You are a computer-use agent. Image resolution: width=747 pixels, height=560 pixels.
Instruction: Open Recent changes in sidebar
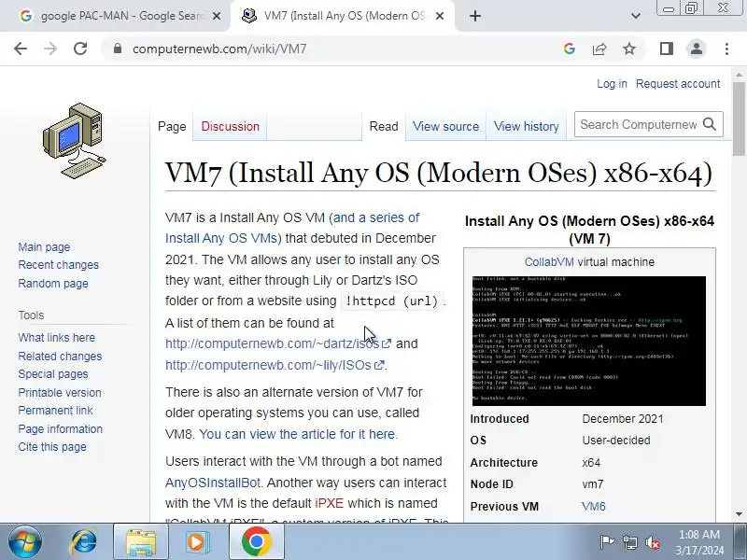click(58, 265)
